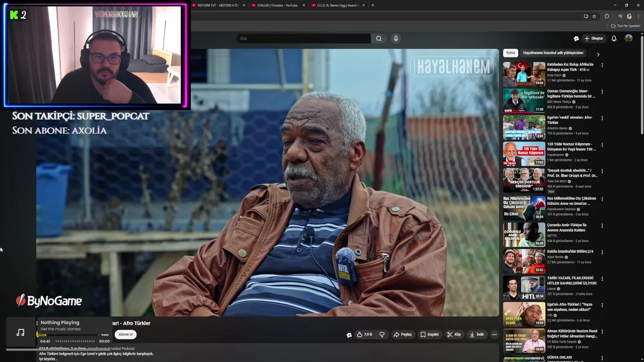
Task: Share the video using Paylaş
Action: tap(403, 334)
